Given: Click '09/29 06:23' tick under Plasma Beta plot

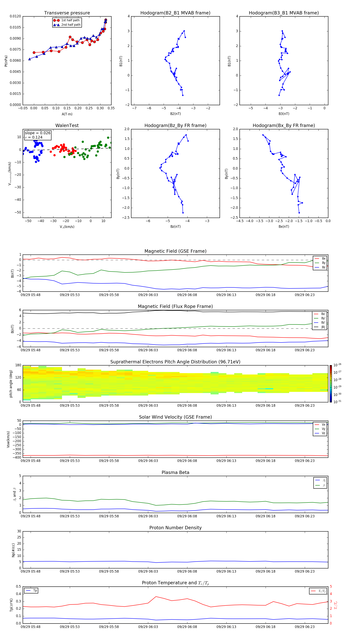Looking at the screenshot, I should coord(305,516).
